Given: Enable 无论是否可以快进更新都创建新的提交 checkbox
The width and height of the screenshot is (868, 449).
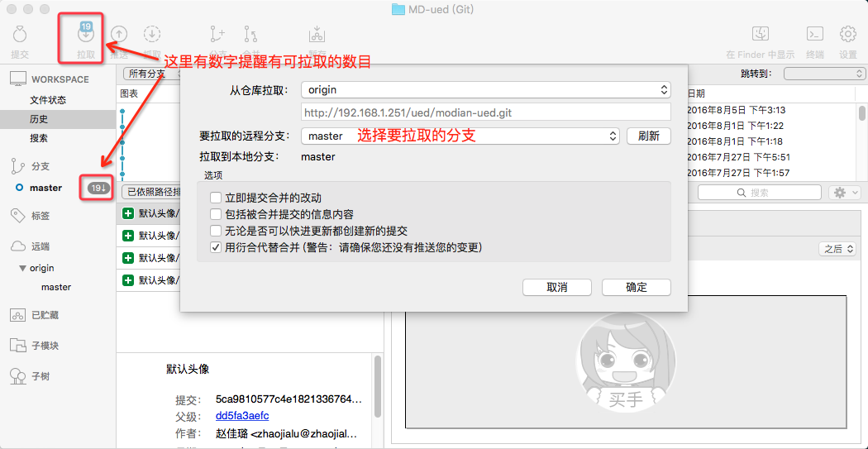Looking at the screenshot, I should tap(215, 231).
